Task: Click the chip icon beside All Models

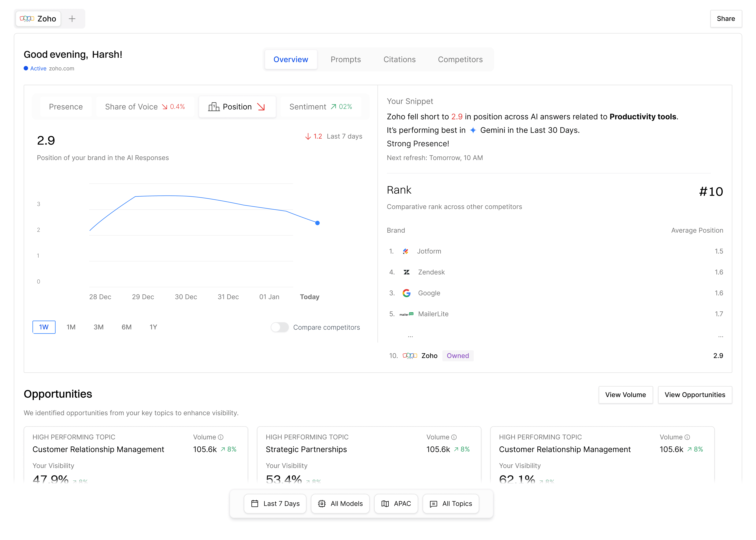Action: (322, 504)
